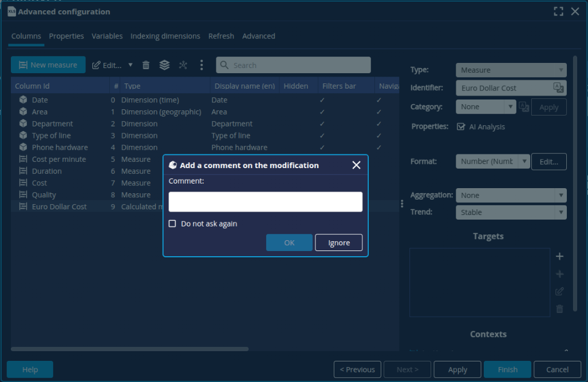Uncheck the AI Analysis checkbox
Screen dimensions: 588x382
tap(461, 127)
